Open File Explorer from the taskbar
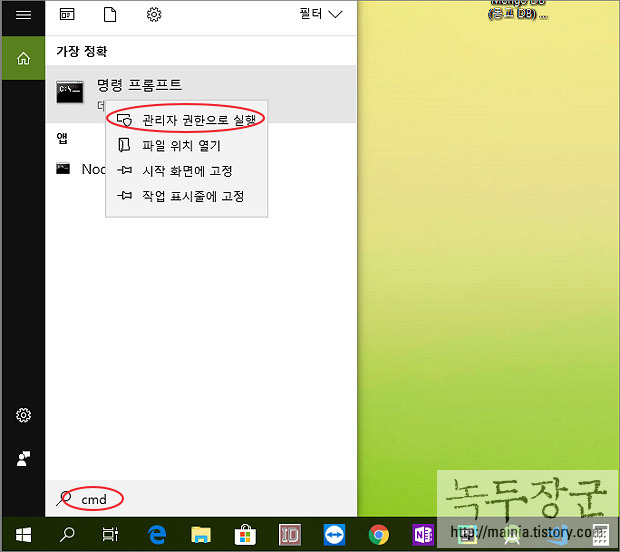Screen dimensions: 620x552 [x=201, y=535]
